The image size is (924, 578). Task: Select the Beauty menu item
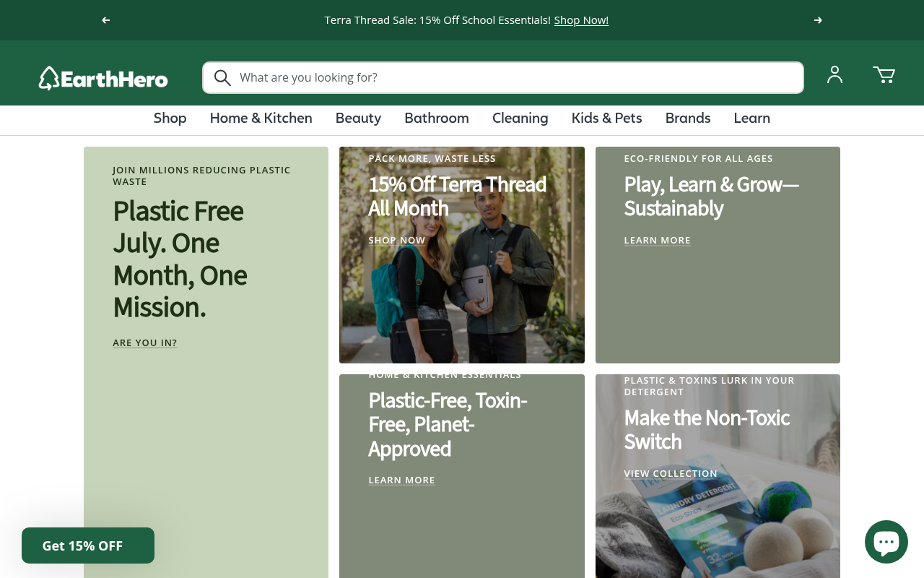[x=358, y=118]
